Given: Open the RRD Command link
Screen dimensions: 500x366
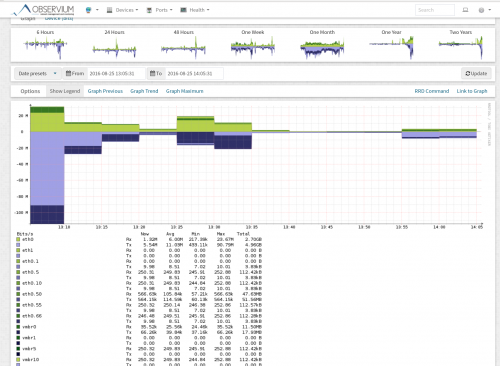Looking at the screenshot, I should pyautogui.click(x=432, y=91).
